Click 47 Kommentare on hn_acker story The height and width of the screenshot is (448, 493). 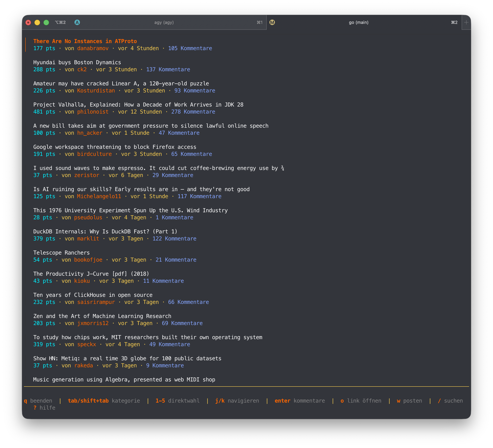179,133
